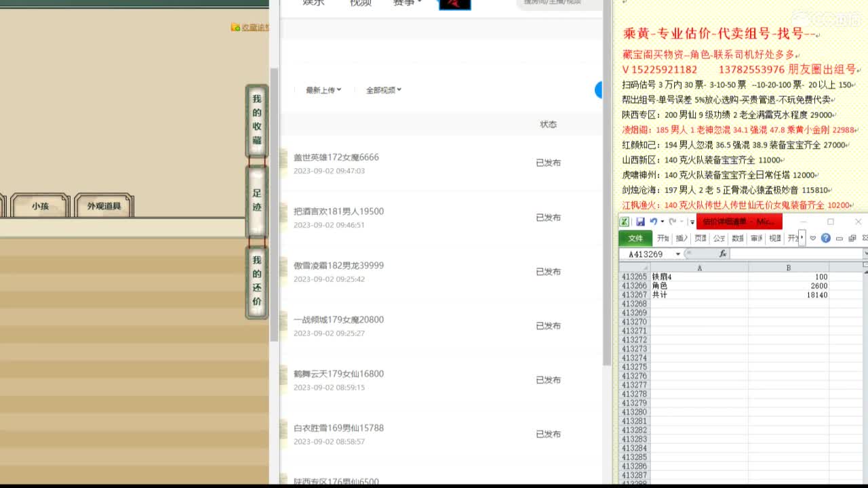Open the Excel help question-mark icon

tap(825, 239)
